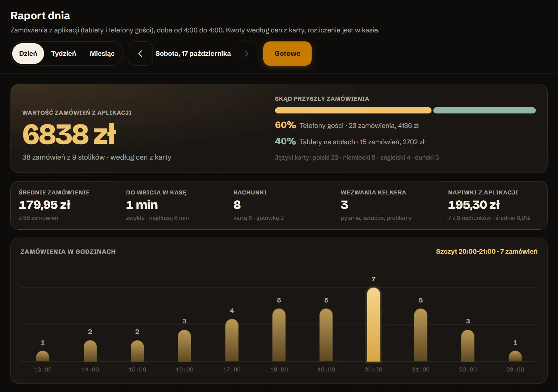This screenshot has height=392, width=558.
Task: Select the highlighted 20:00 peak bar
Action: tap(374, 325)
